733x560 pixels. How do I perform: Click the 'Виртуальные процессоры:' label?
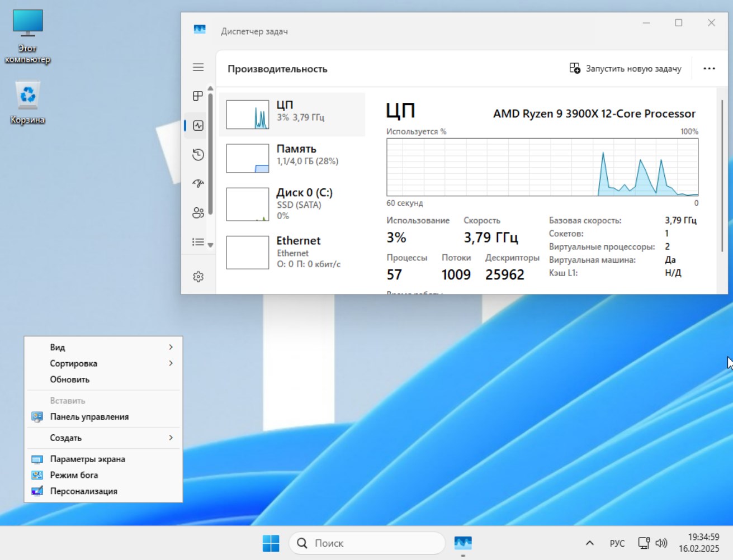coord(602,246)
